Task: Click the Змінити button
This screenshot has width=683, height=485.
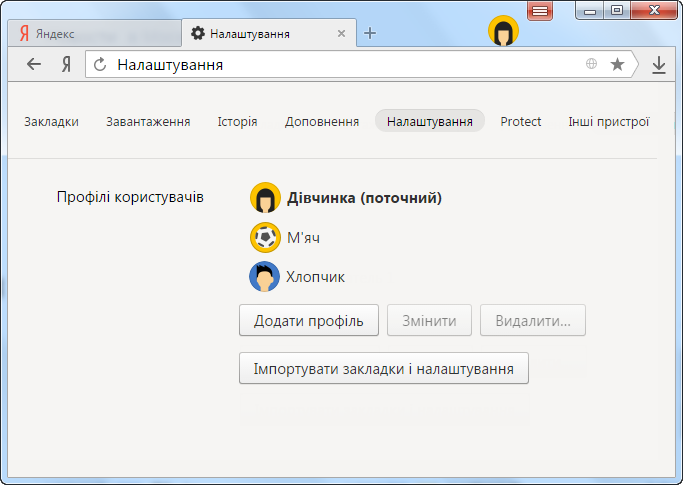Action: tap(429, 320)
